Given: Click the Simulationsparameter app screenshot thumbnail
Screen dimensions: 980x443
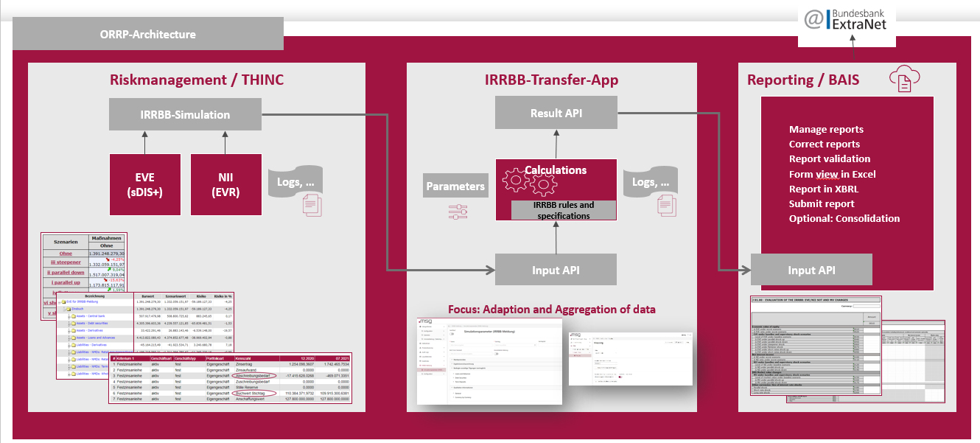Looking at the screenshot, I should click(x=489, y=361).
